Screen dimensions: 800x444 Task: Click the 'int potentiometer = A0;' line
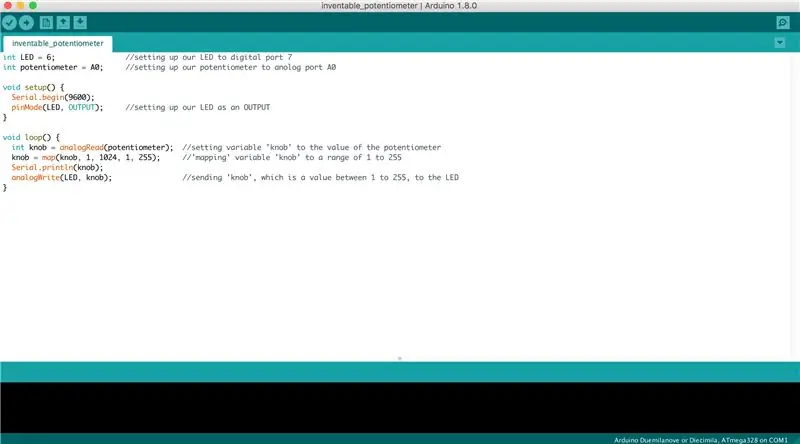pos(53,67)
